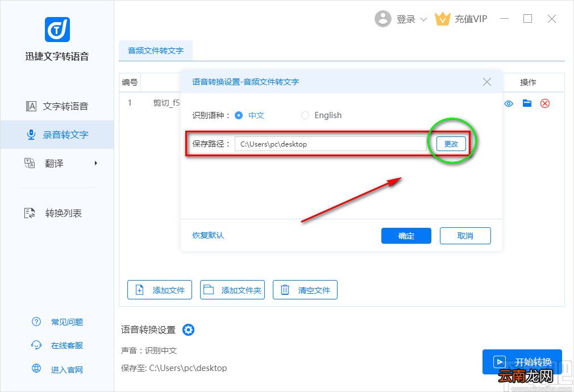
Task: Click the user avatar icon
Action: coord(383,19)
